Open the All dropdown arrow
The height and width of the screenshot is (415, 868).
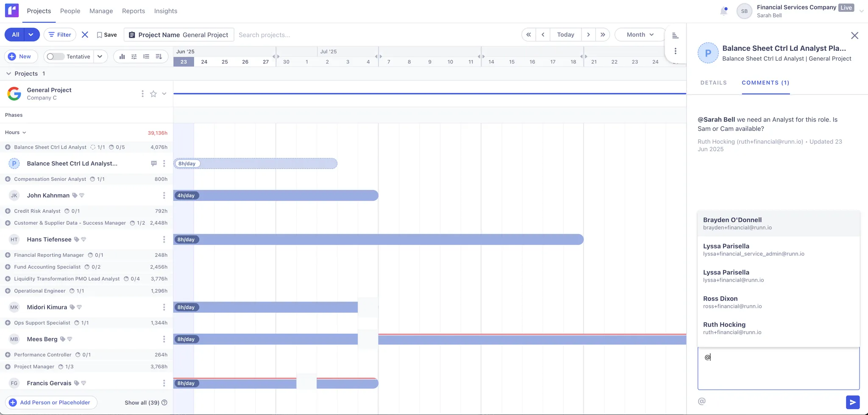[31, 35]
